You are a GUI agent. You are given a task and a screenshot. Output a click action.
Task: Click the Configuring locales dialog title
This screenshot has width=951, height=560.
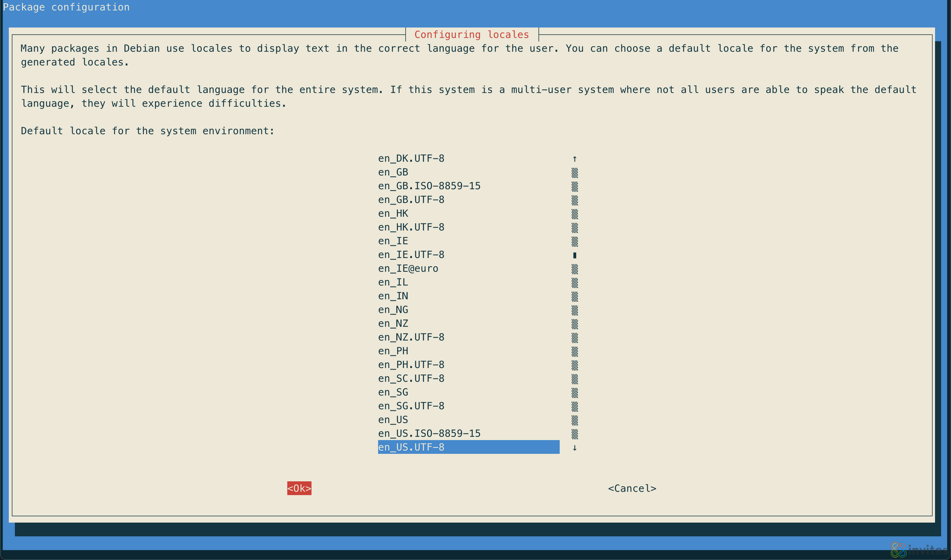[471, 35]
